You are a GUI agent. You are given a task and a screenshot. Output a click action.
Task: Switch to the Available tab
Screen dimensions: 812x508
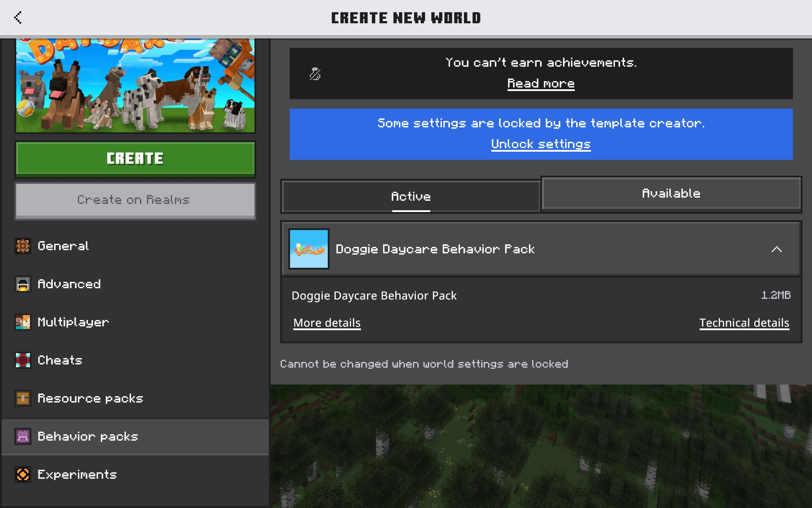[671, 194]
